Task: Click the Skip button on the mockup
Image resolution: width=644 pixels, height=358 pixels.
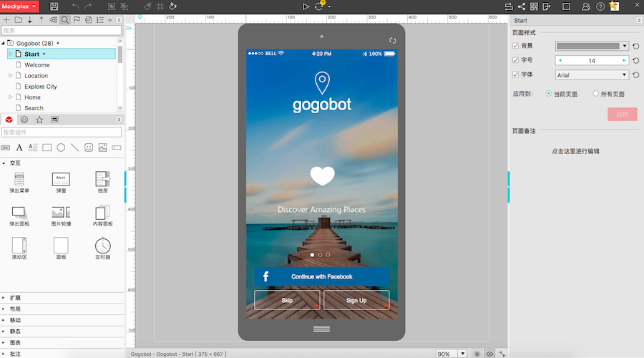Action: (x=287, y=300)
